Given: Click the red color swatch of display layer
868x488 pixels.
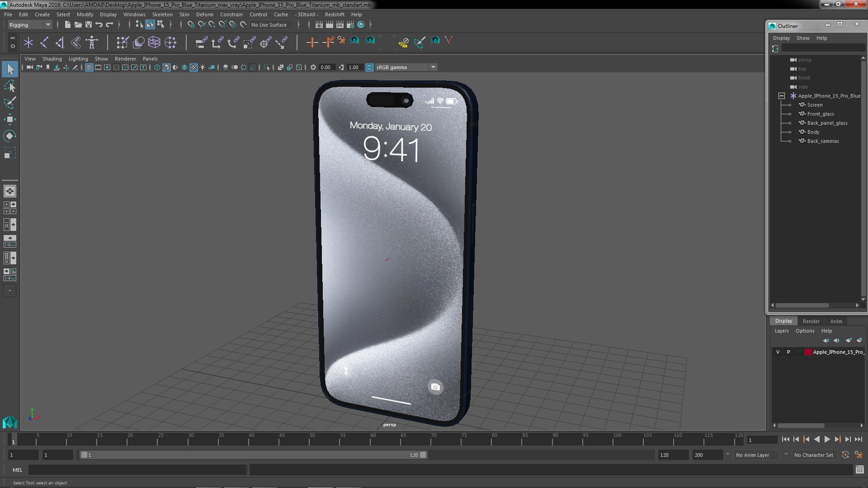Looking at the screenshot, I should [x=808, y=352].
